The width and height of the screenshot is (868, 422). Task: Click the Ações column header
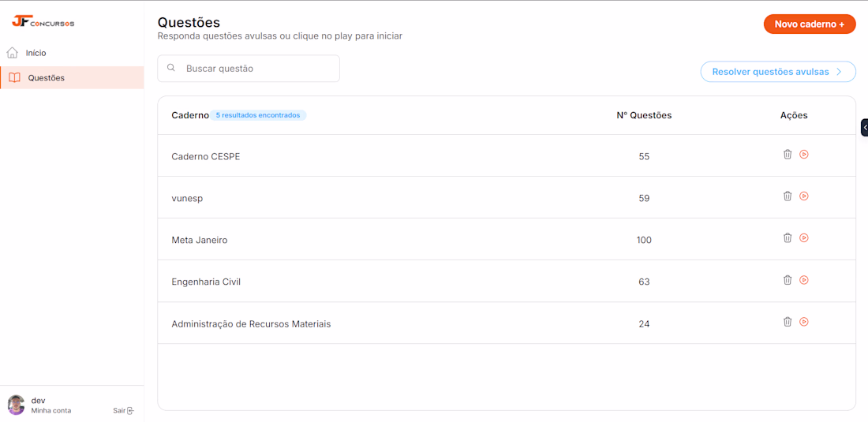(x=794, y=115)
